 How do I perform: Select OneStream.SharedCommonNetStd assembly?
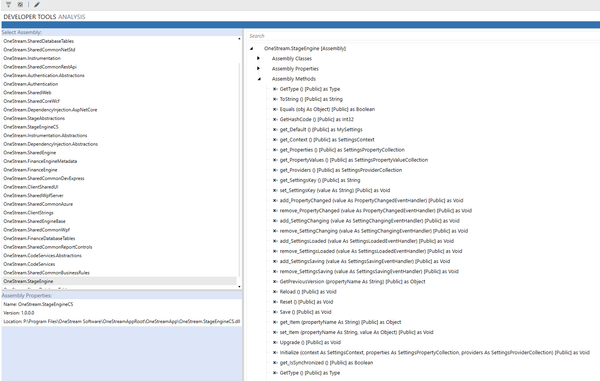[39, 50]
